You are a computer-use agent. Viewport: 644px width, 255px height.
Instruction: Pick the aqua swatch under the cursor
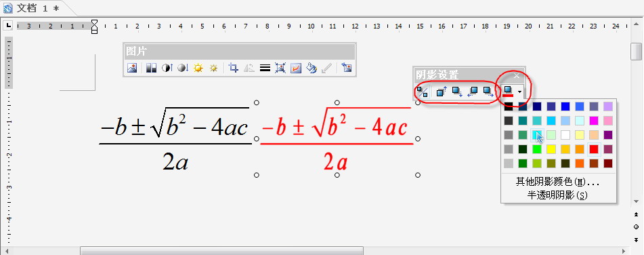(x=537, y=135)
